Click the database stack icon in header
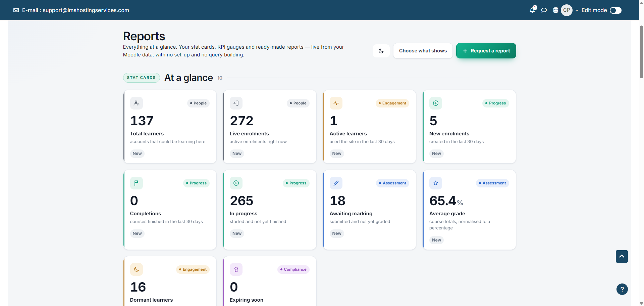The width and height of the screenshot is (644, 306). click(556, 10)
